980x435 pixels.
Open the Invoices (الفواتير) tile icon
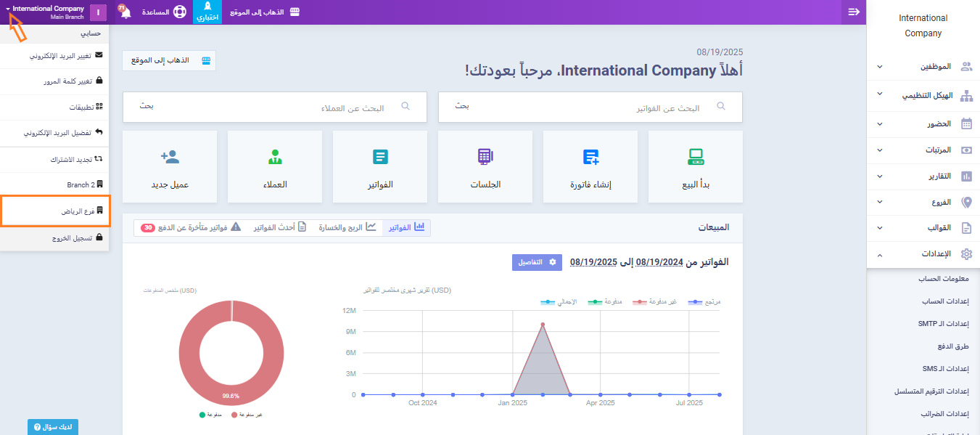380,157
